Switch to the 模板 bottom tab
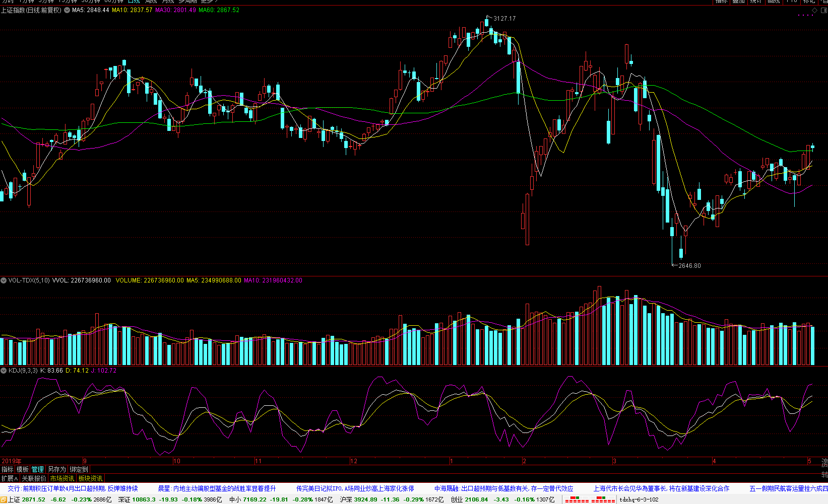This screenshot has width=828, height=504. point(23,469)
